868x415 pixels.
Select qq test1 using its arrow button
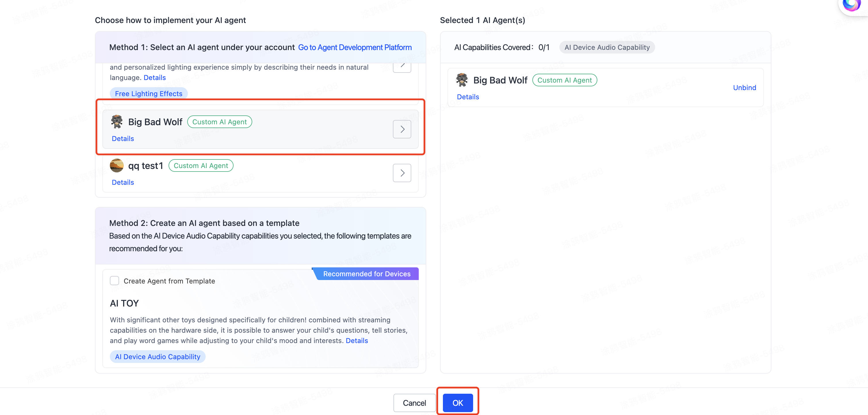pyautogui.click(x=402, y=173)
